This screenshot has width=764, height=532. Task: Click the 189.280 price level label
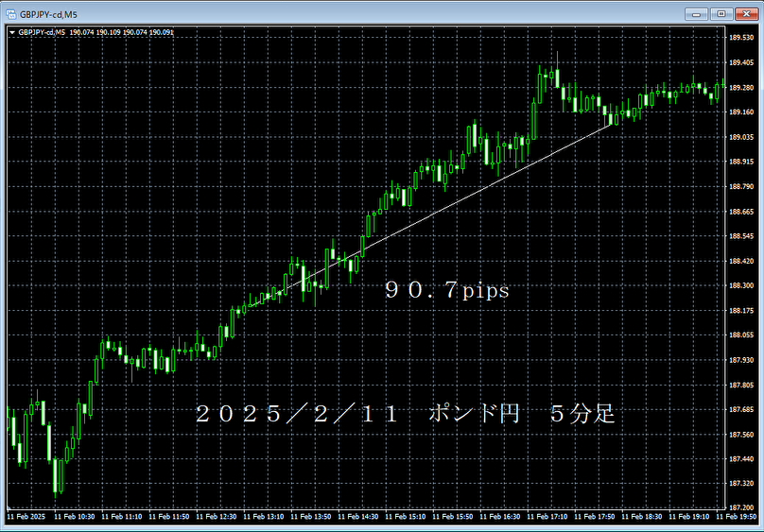[741, 88]
